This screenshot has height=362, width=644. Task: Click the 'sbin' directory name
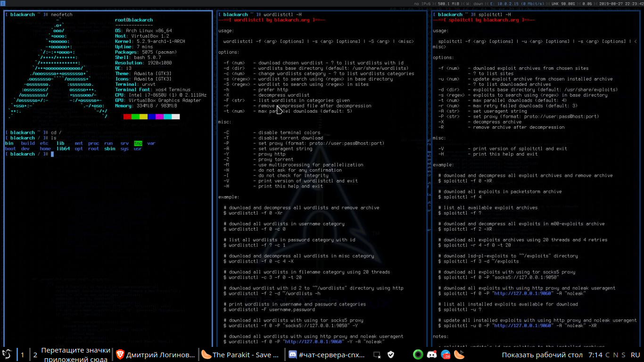point(109,148)
